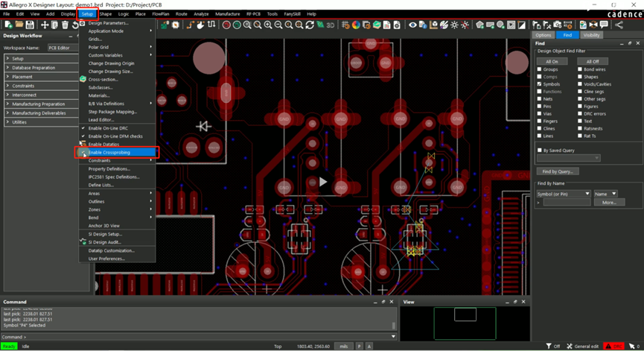Image resolution: width=644 pixels, height=351 pixels.
Task: Switch to the Options tab
Action: [543, 35]
